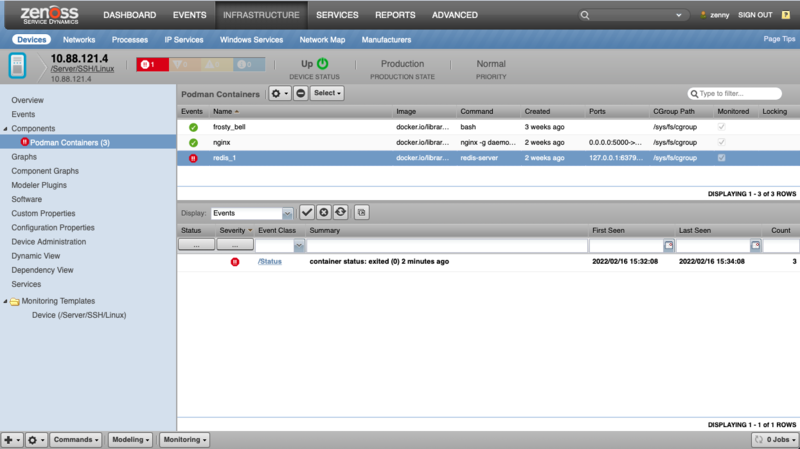
Task: Select Podman Containers (3) tree item
Action: coord(70,143)
